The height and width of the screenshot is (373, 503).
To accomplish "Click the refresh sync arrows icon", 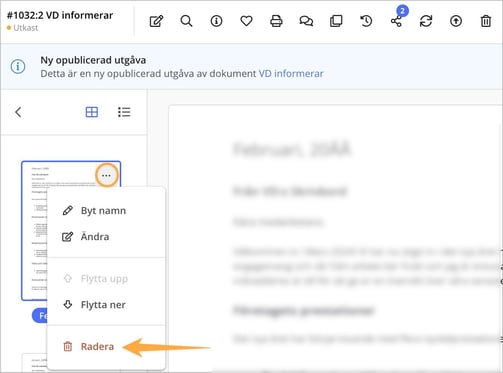I will pyautogui.click(x=426, y=21).
